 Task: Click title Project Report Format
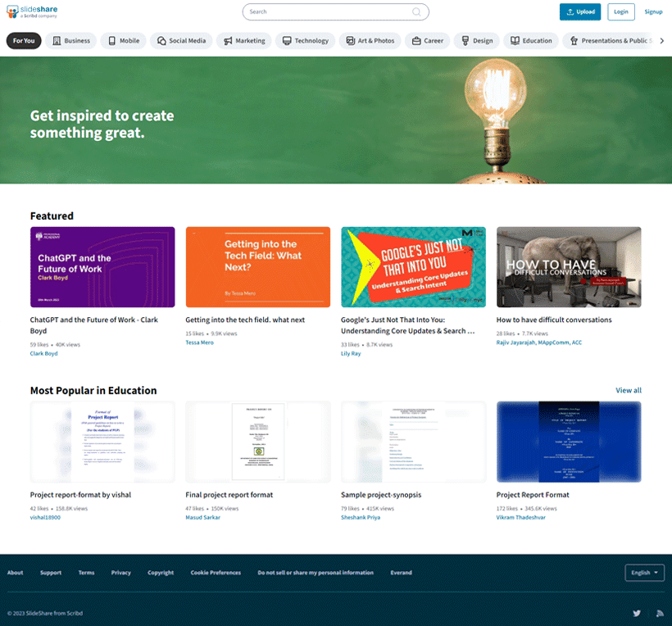point(533,495)
